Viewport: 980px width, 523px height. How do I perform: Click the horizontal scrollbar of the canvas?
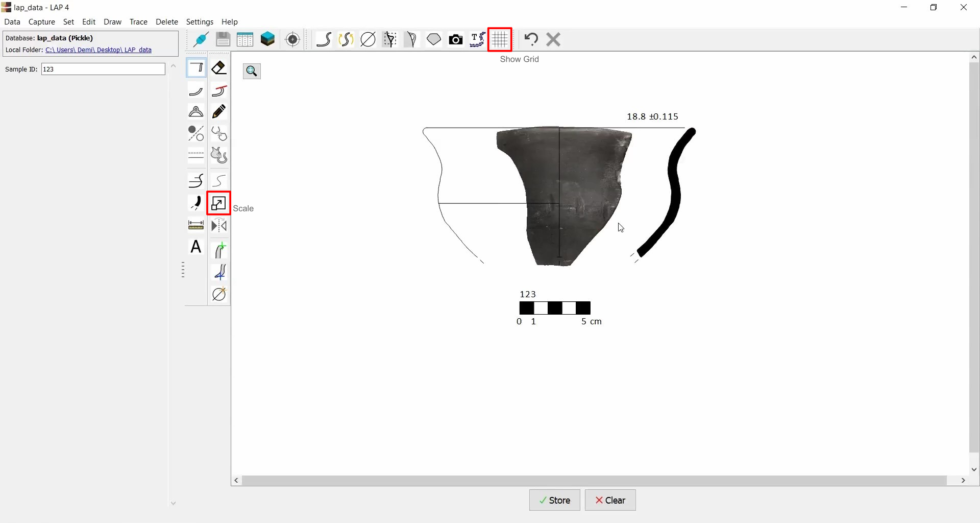click(x=594, y=481)
